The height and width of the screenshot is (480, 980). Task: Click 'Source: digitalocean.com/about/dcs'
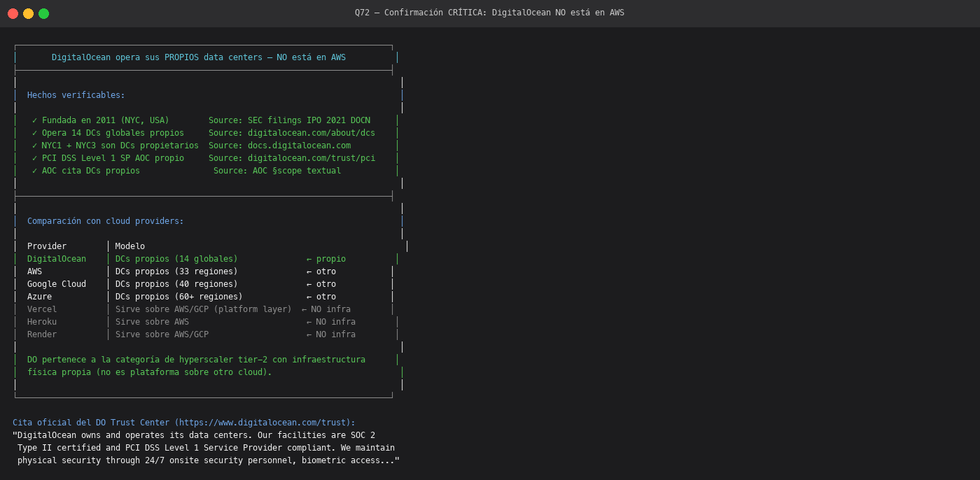[x=292, y=133]
